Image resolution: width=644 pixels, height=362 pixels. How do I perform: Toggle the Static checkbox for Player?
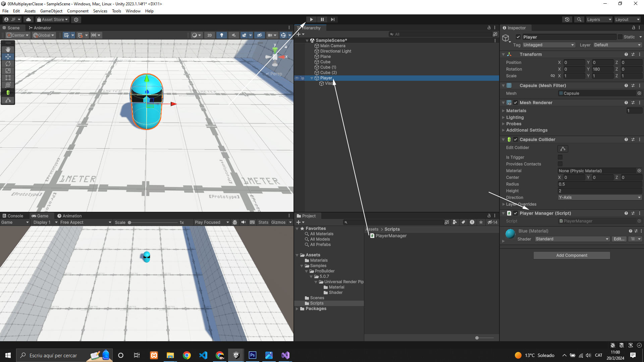pyautogui.click(x=620, y=37)
